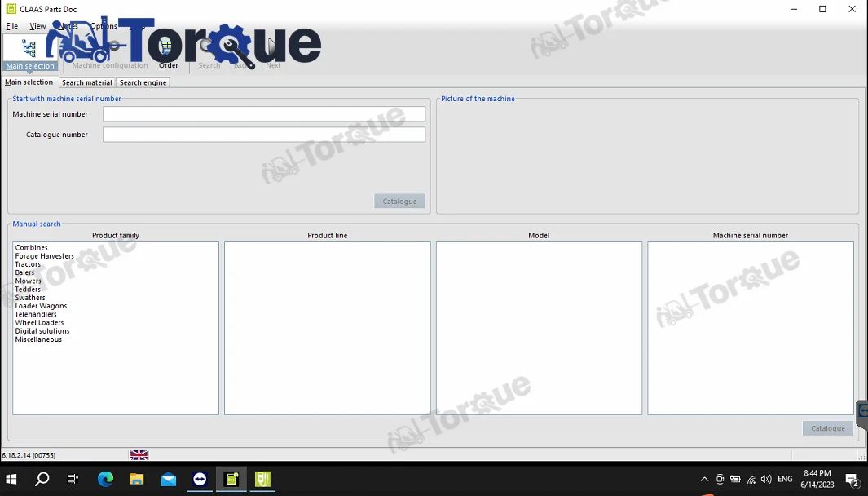Click the ENG input language indicator
Screen dimensions: 868x496
[x=785, y=480]
